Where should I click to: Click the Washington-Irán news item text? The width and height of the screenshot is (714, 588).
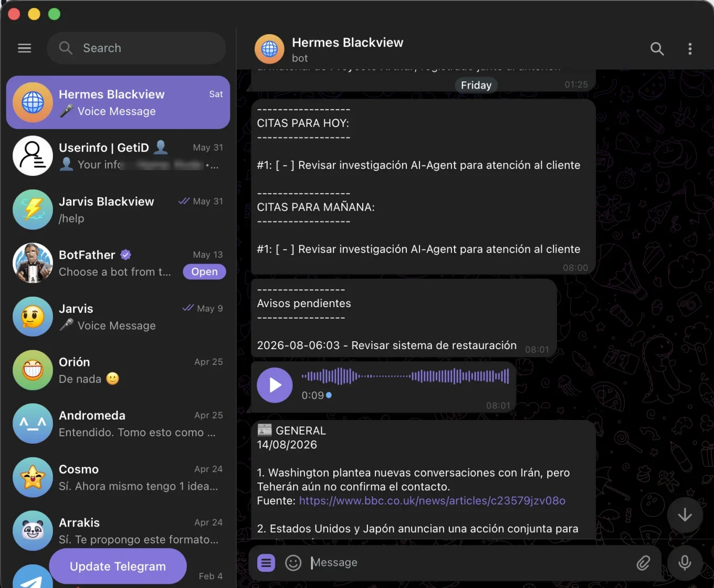tap(413, 480)
